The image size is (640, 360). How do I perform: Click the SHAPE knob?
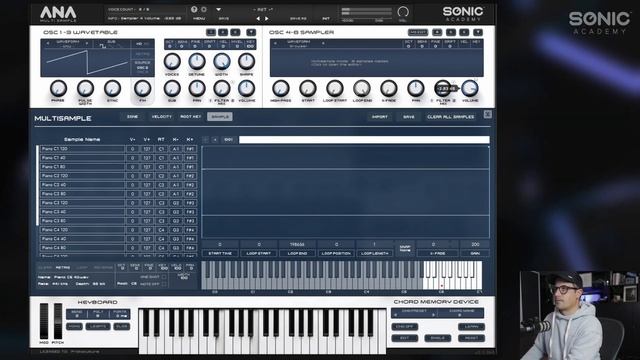coord(247,62)
